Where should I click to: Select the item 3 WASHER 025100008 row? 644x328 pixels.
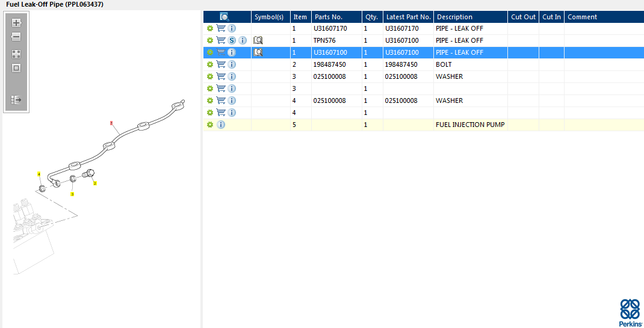tap(424, 76)
